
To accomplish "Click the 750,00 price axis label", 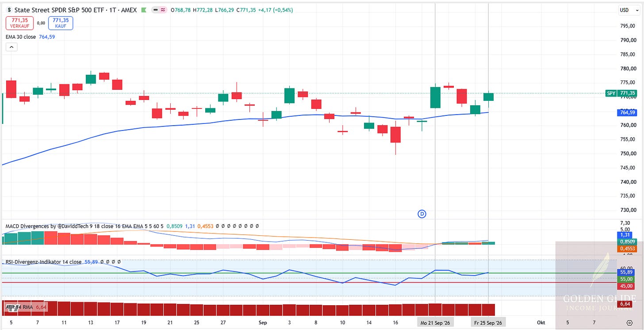I will (x=628, y=153).
